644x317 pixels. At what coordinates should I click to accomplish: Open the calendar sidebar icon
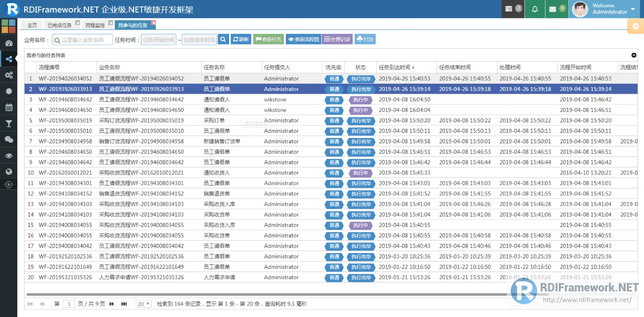click(9, 107)
